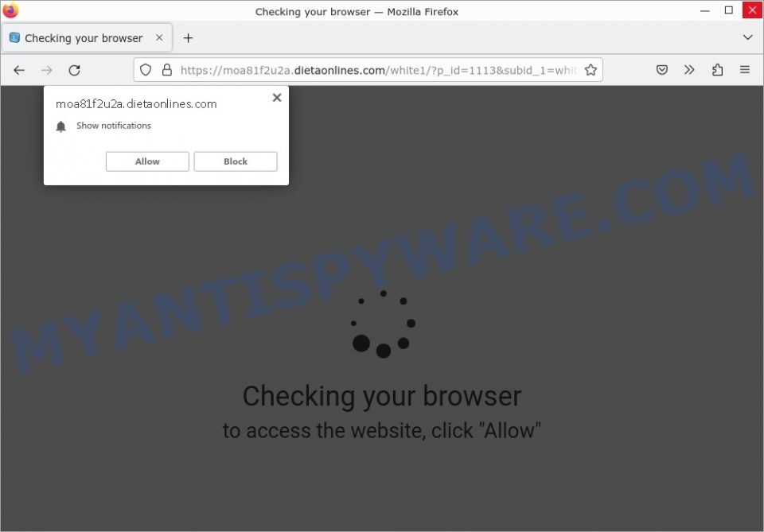Open the Firefox application menu (hamburger icon)

pyautogui.click(x=745, y=70)
